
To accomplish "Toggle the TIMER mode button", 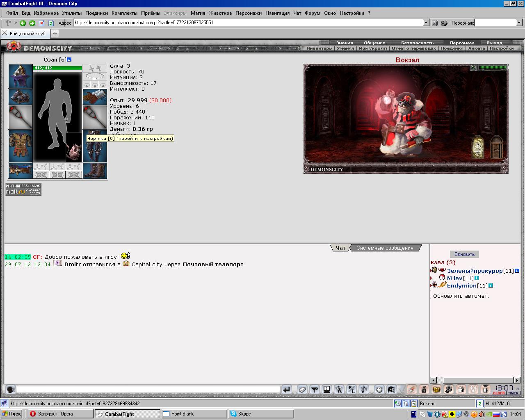I will click(514, 393).
